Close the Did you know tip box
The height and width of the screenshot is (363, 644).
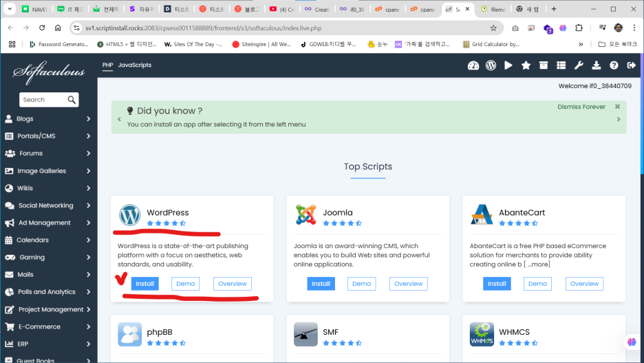click(x=617, y=107)
